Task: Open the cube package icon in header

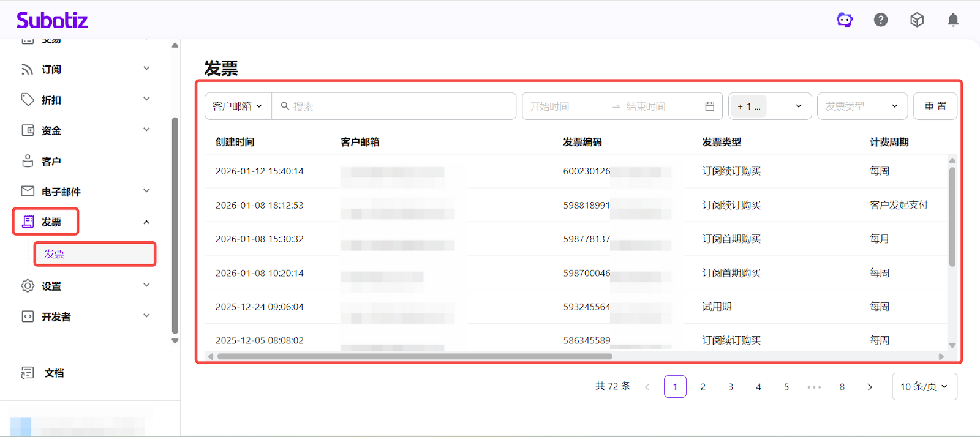Action: [917, 20]
